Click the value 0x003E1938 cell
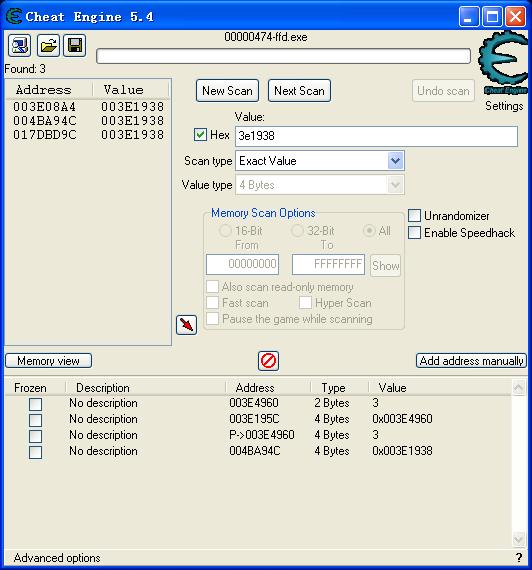This screenshot has width=532, height=570. click(402, 451)
